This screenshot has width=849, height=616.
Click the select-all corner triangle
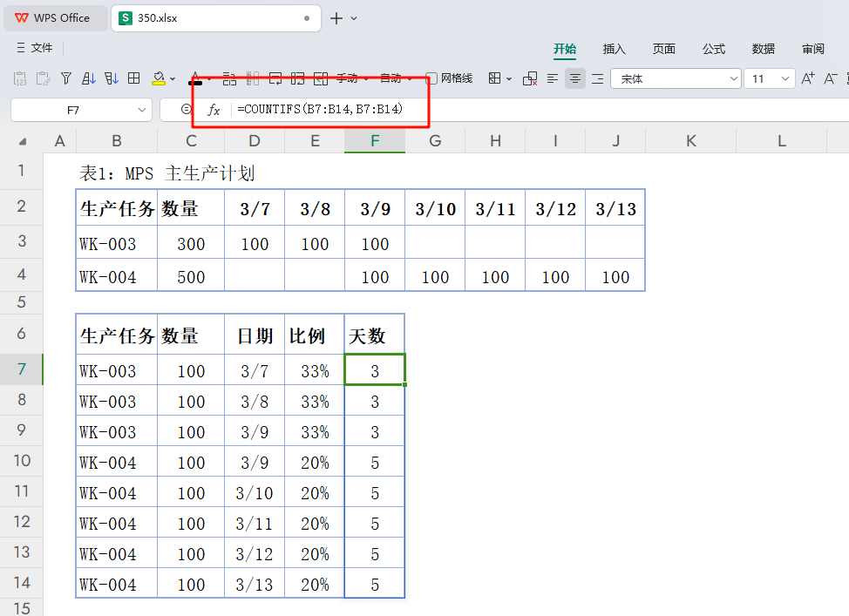(22, 142)
